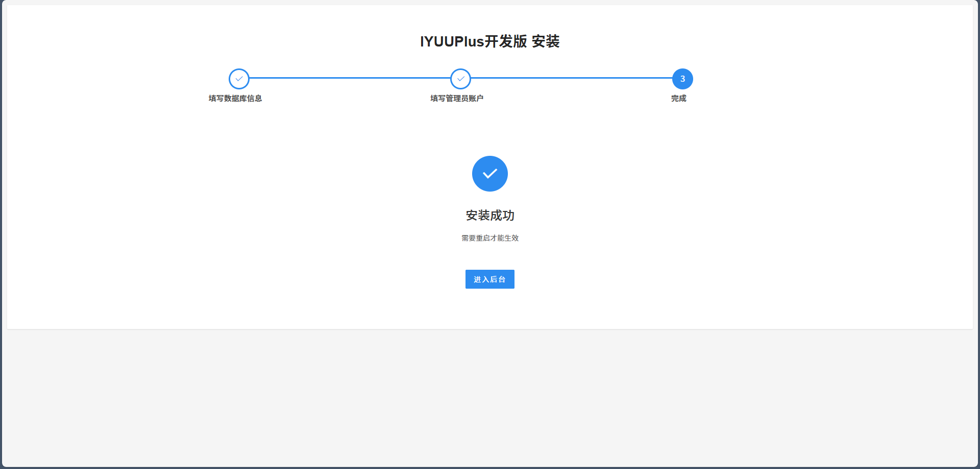Viewport: 980px width, 469px height.
Task: Click progress line between steps one and two
Action: pos(350,78)
